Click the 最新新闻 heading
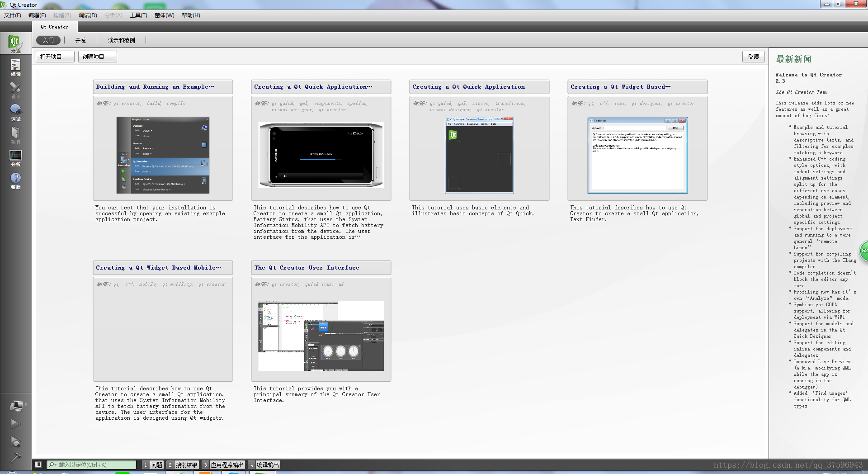This screenshot has height=474, width=868. [793, 59]
